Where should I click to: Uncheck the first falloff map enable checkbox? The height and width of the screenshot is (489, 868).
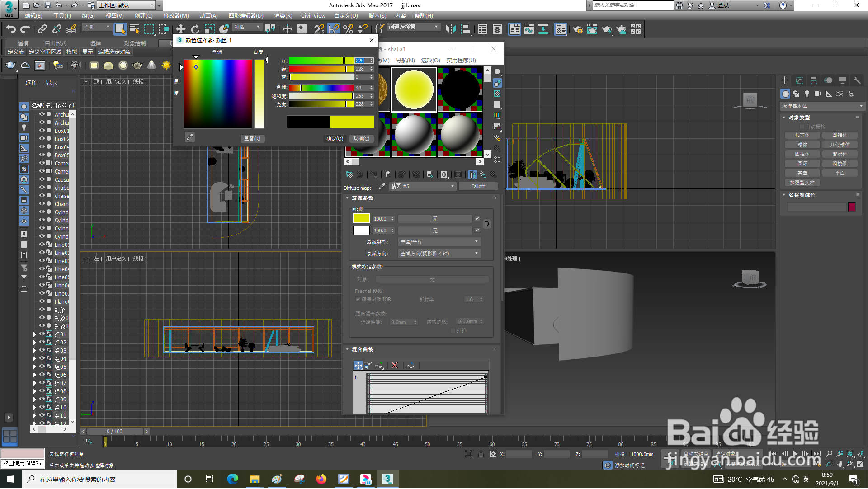[477, 218]
